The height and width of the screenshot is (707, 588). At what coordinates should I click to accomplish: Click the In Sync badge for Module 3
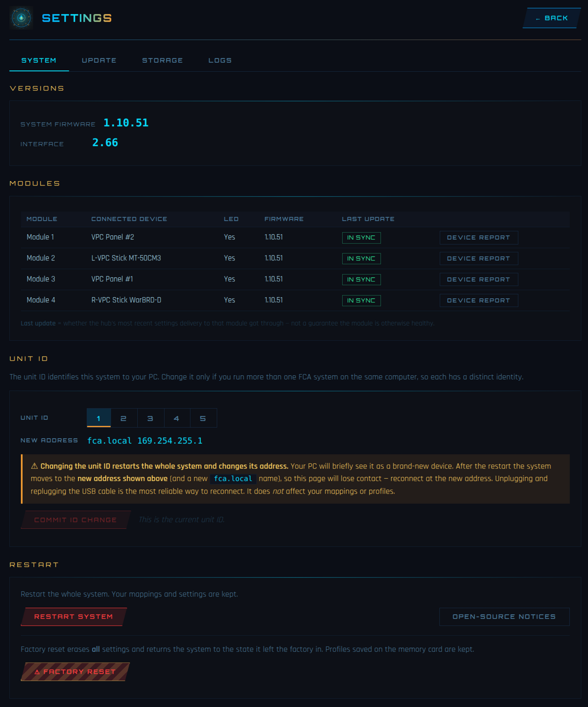pyautogui.click(x=361, y=279)
